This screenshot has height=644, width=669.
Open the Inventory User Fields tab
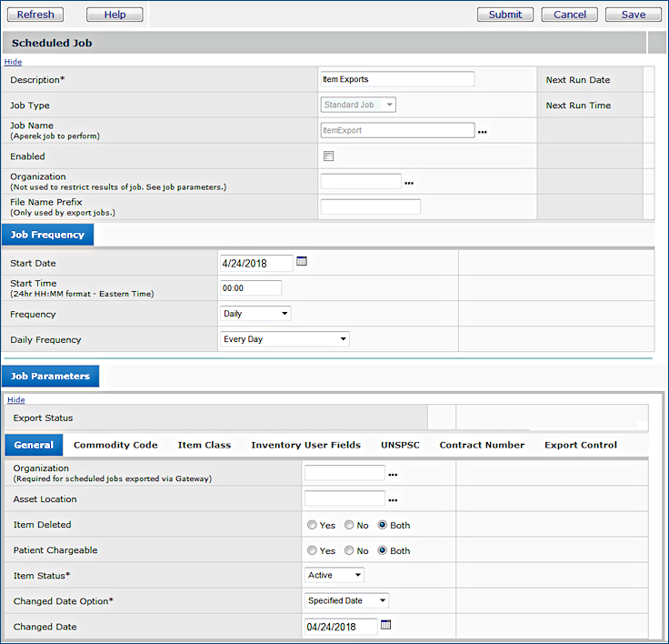point(305,446)
